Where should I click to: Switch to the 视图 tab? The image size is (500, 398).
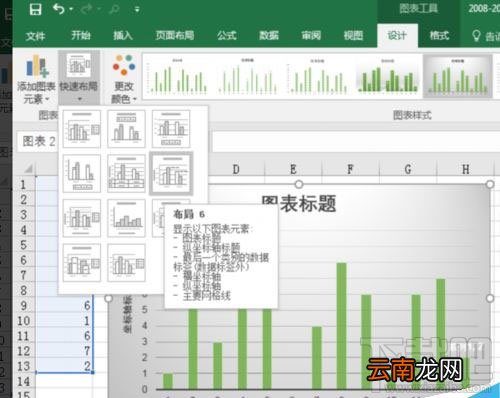(353, 35)
